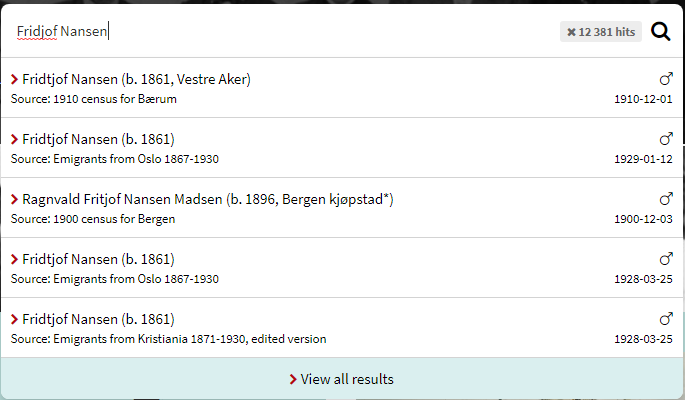The image size is (685, 400).
Task: Expand red chevron beside Ragnvald Fritjof Nansen Madsen
Action: point(14,199)
